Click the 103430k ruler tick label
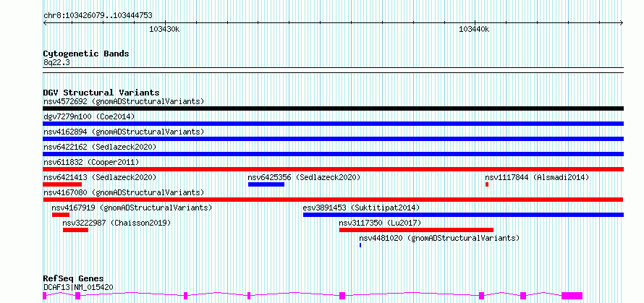The width and height of the screenshot is (644, 303). coord(164,29)
